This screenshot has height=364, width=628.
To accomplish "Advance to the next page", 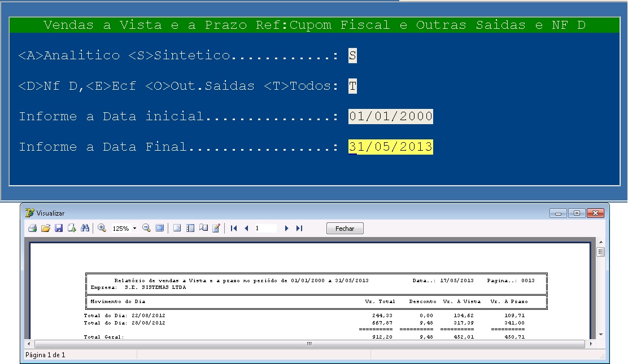I will [287, 228].
